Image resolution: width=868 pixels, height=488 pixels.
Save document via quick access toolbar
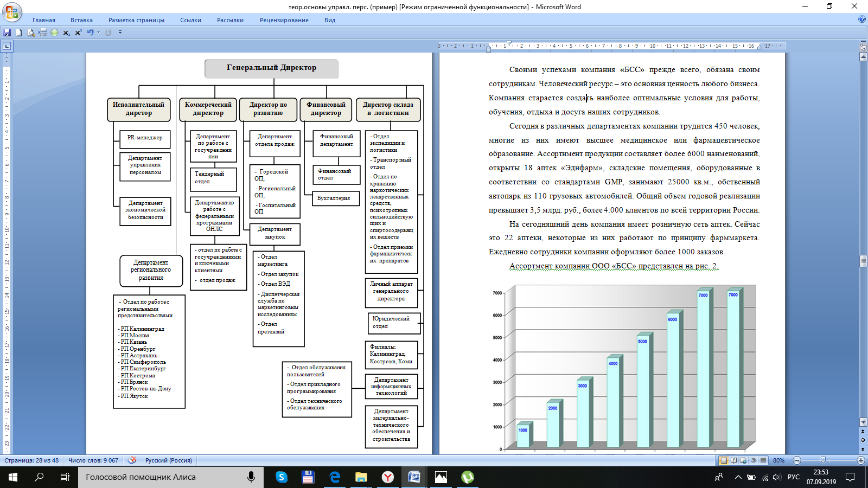tap(8, 33)
